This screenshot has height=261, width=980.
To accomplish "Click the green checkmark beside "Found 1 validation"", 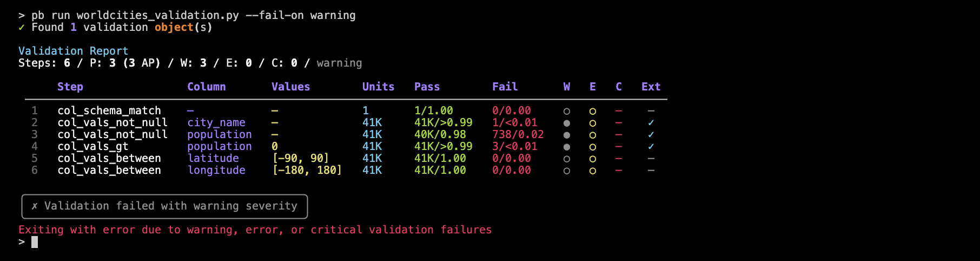I will 22,28.
